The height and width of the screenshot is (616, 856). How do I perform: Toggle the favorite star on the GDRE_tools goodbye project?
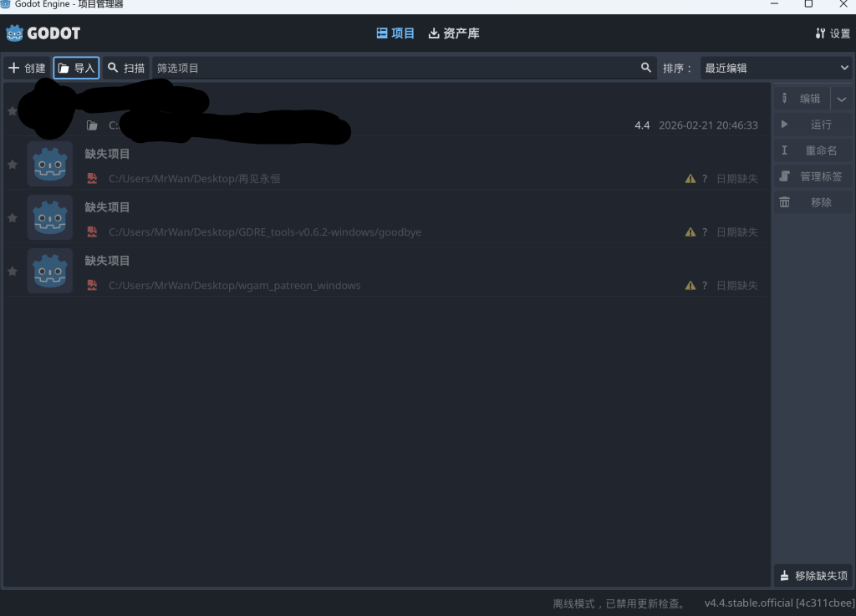point(13,218)
